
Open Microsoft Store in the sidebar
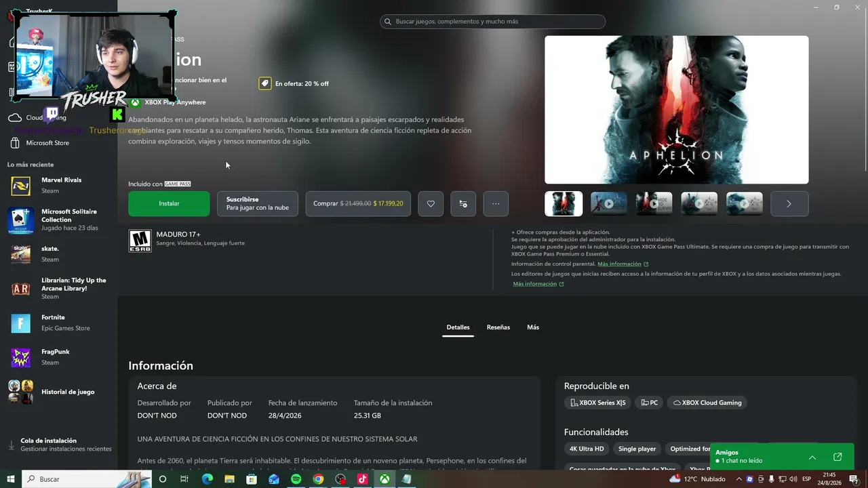pos(58,143)
